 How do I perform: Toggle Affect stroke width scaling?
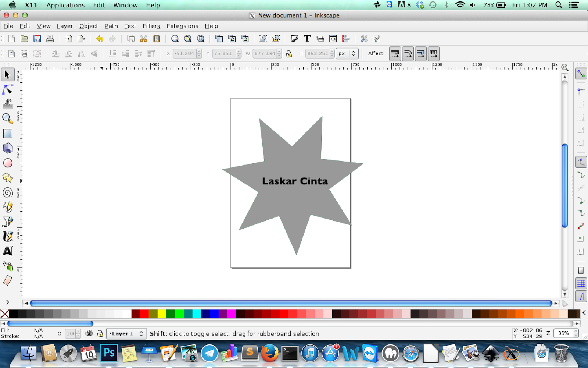[x=395, y=54]
